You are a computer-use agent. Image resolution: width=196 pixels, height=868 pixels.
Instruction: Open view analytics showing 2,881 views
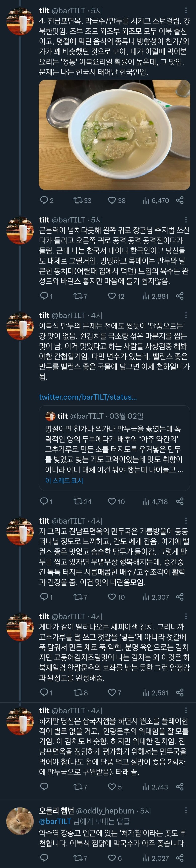point(155,296)
